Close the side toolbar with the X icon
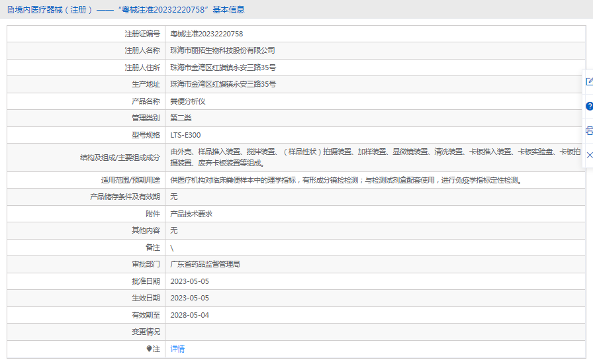The width and height of the screenshot is (593, 364). pyautogui.click(x=590, y=155)
